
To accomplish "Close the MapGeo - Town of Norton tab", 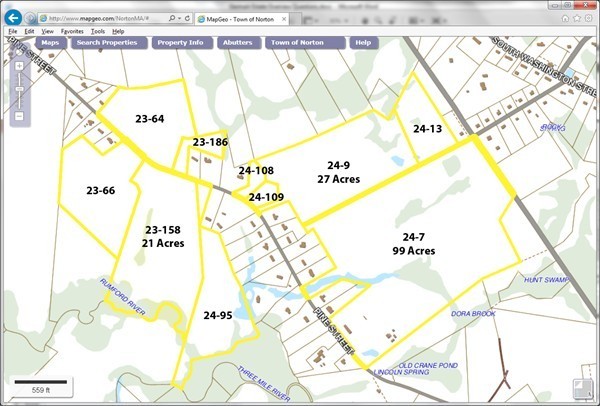I will (x=284, y=19).
